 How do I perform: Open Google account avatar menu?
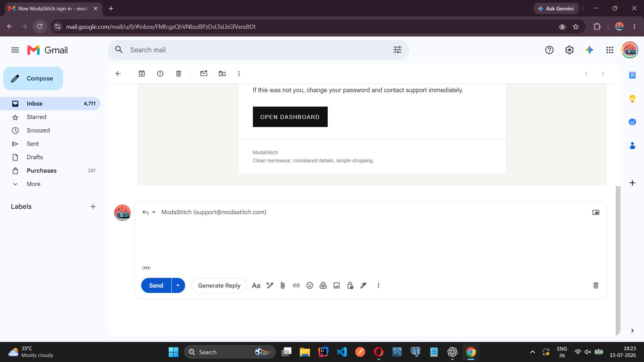[x=630, y=50]
